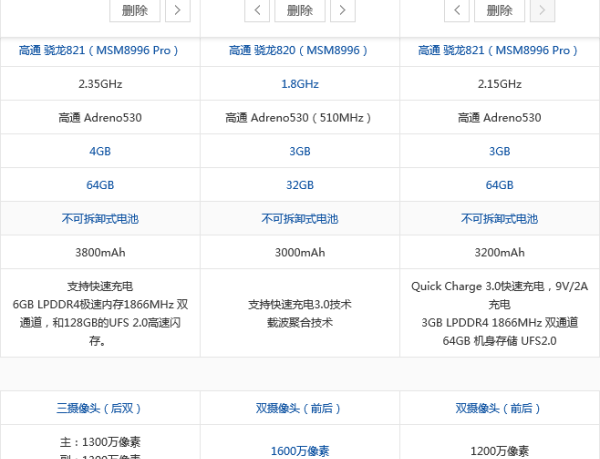Click the 主：1300万像素 text

[100, 442]
